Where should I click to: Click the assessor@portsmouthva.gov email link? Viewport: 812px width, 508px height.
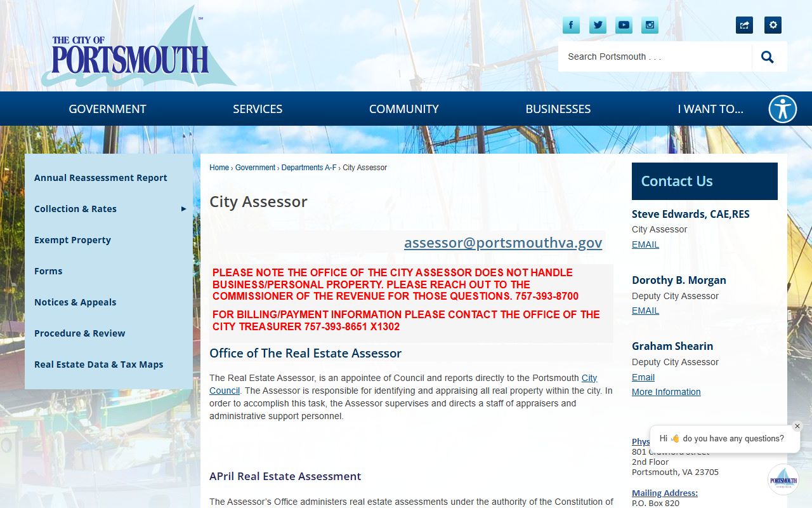503,243
